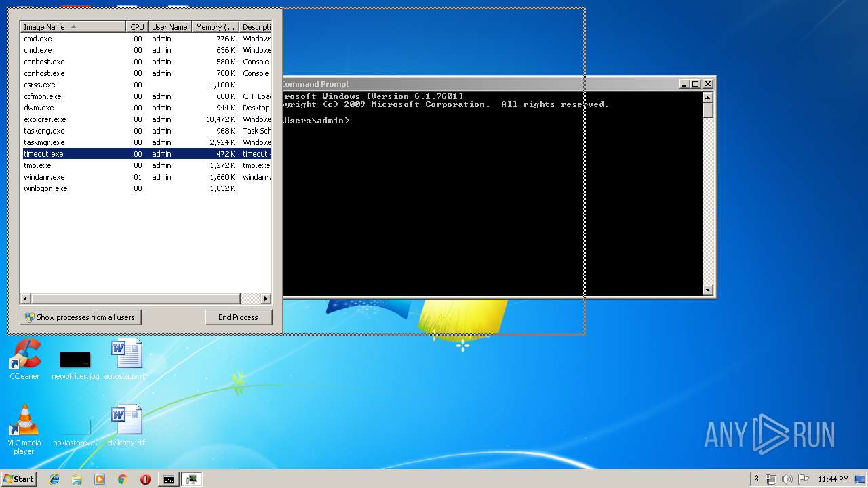Show hidden tray icons arrow

pyautogui.click(x=756, y=479)
